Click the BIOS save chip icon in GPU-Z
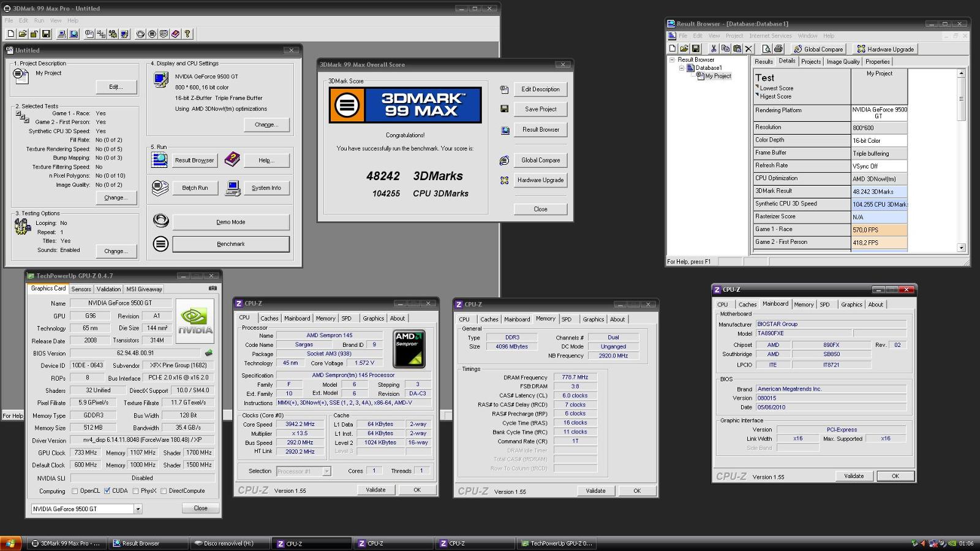 (209, 353)
